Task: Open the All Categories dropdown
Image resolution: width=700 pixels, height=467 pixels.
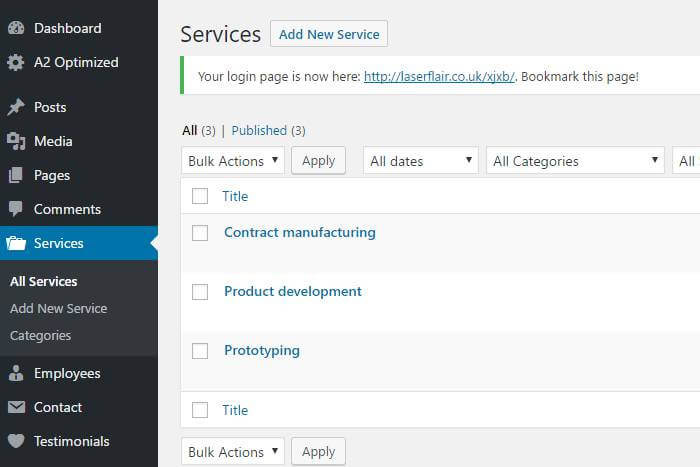Action: pyautogui.click(x=576, y=161)
